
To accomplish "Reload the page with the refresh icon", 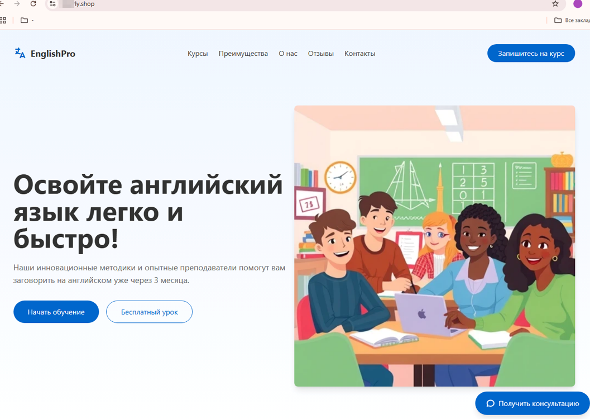I will (x=33, y=3).
